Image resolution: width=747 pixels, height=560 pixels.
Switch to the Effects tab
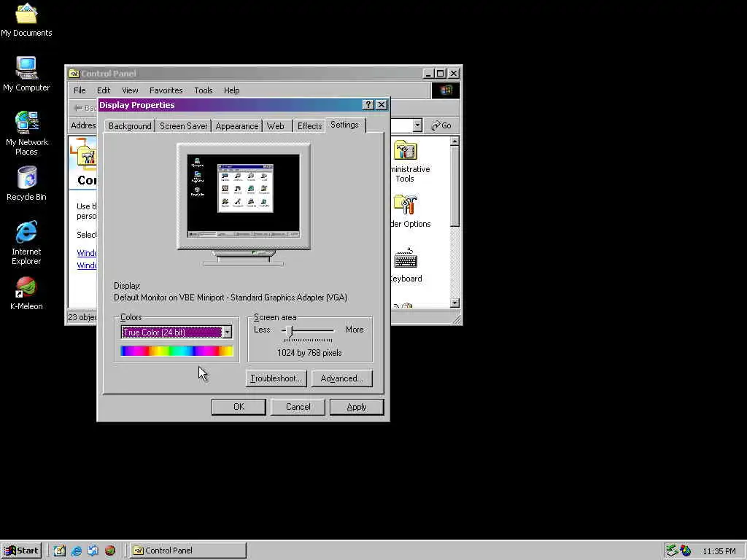[x=309, y=126]
